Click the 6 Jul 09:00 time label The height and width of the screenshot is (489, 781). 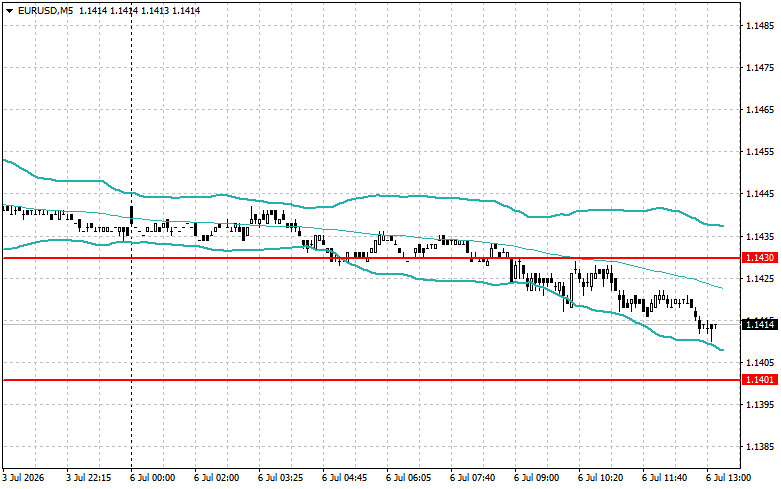click(536, 478)
